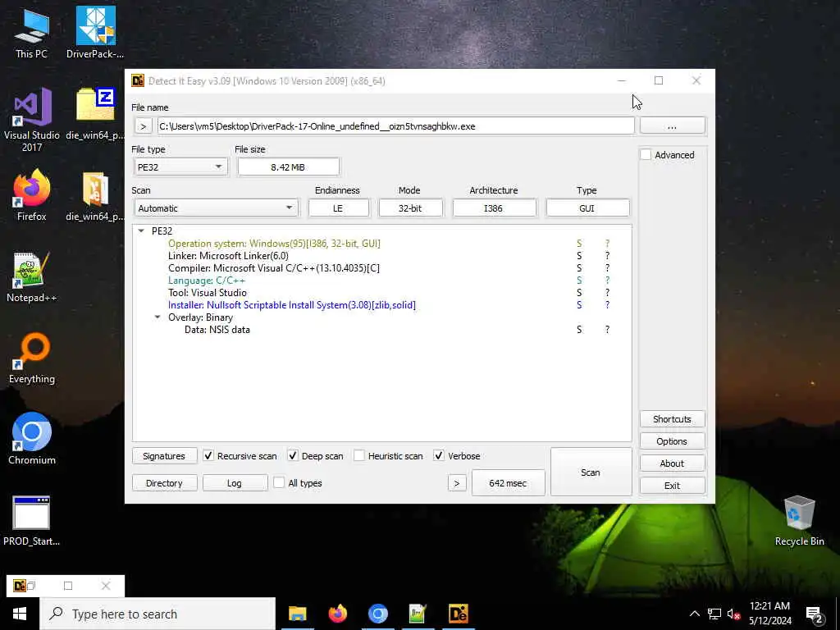Image resolution: width=840 pixels, height=630 pixels.
Task: Switch to Firefox in taskbar
Action: 337,614
